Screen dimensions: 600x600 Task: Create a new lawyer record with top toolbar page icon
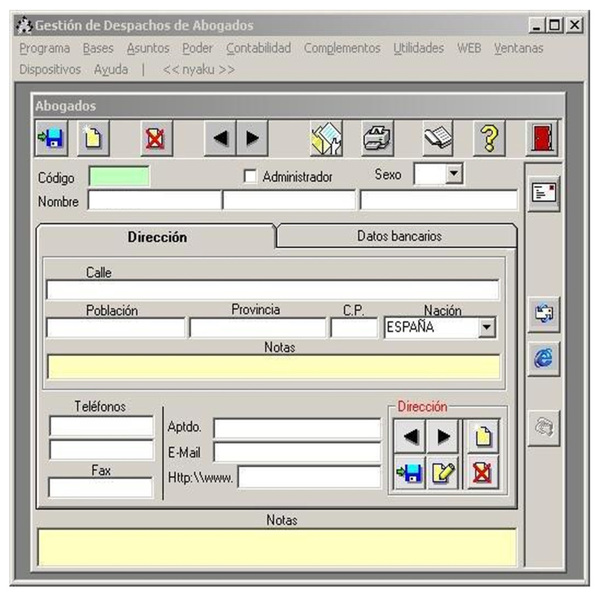[x=93, y=138]
